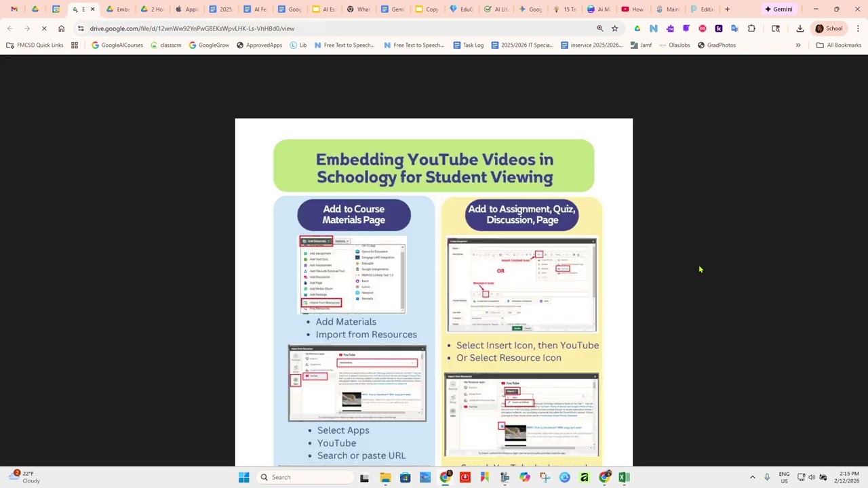The height and width of the screenshot is (488, 868).
Task: Click the taskbar Search box
Action: coord(304,477)
